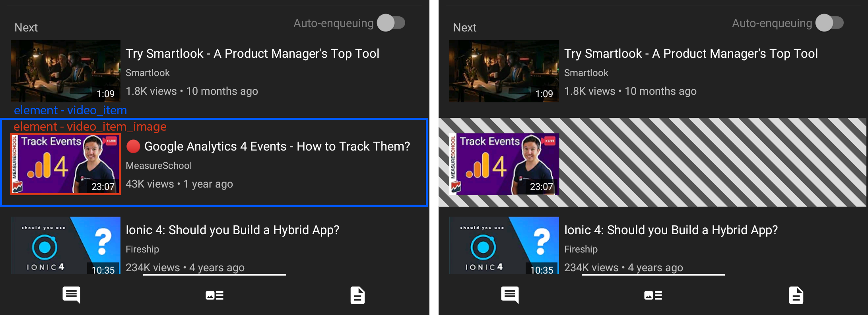
Task: Click '1.8K views • 10 months ago' in right panel
Action: (x=630, y=91)
